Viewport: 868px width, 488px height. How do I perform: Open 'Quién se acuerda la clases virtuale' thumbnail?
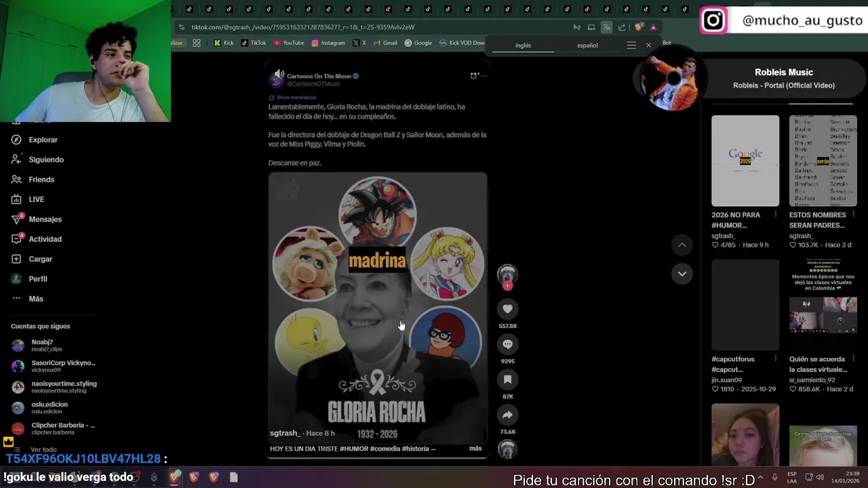pyautogui.click(x=823, y=305)
